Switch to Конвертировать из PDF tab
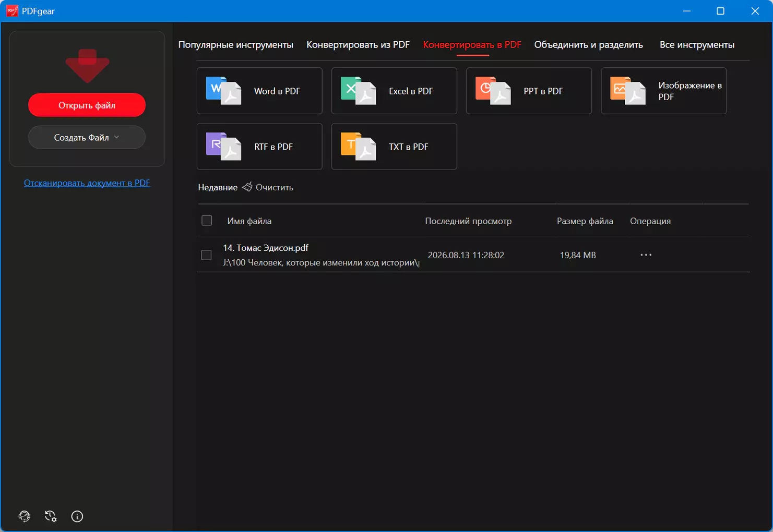Viewport: 773px width, 532px height. (358, 45)
